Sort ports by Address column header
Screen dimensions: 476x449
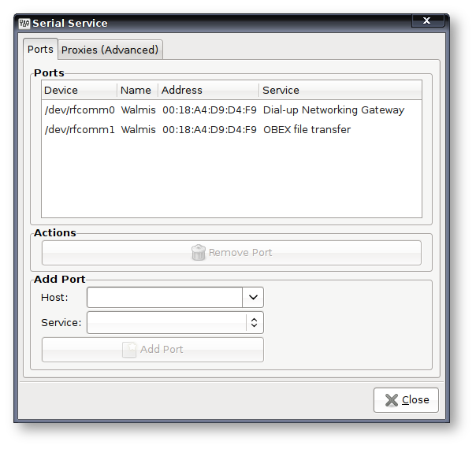tap(208, 90)
